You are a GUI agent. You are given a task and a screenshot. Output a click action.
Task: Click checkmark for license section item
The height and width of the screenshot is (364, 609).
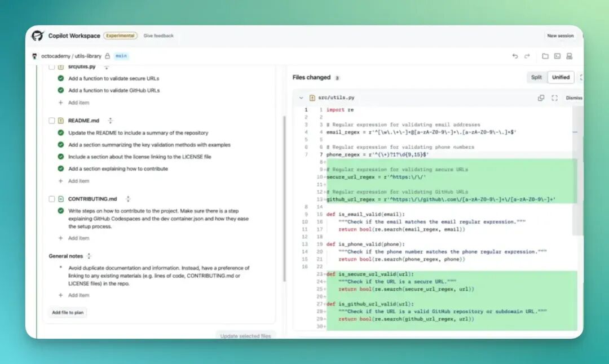pos(60,157)
